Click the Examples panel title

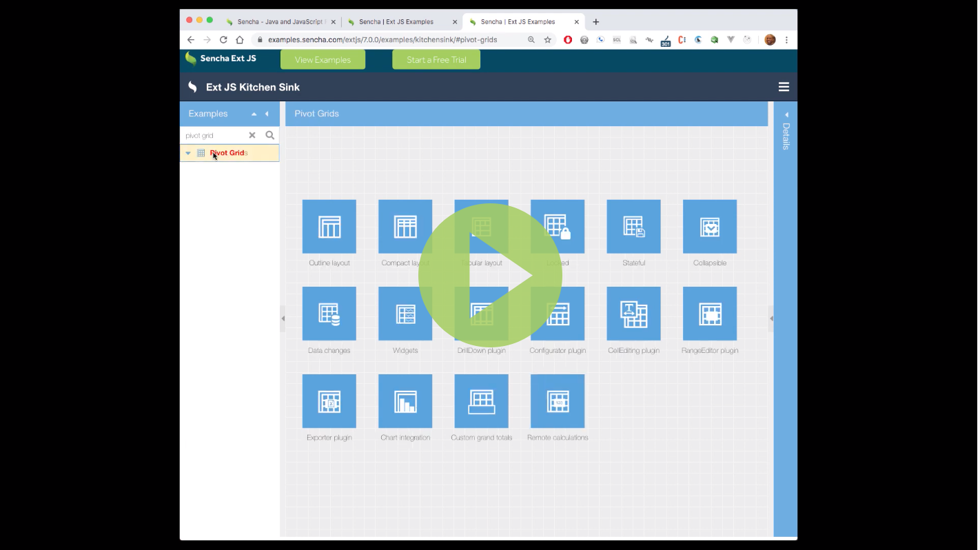pyautogui.click(x=208, y=114)
